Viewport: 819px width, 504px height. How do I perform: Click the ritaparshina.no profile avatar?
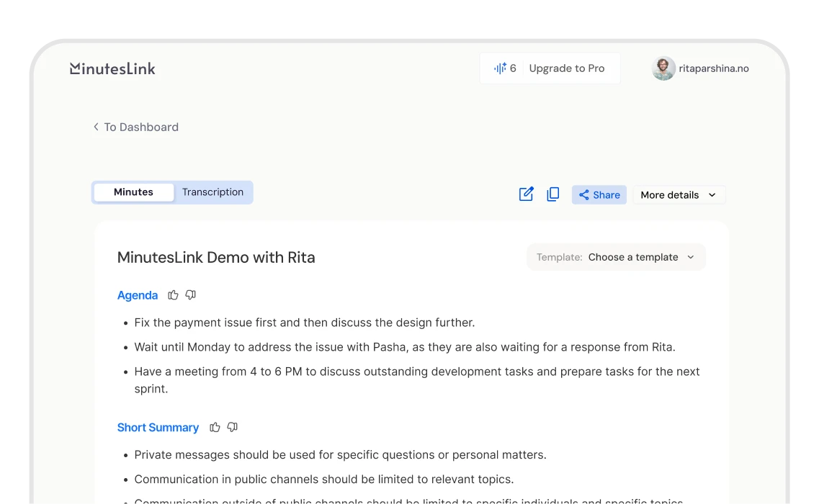click(663, 68)
